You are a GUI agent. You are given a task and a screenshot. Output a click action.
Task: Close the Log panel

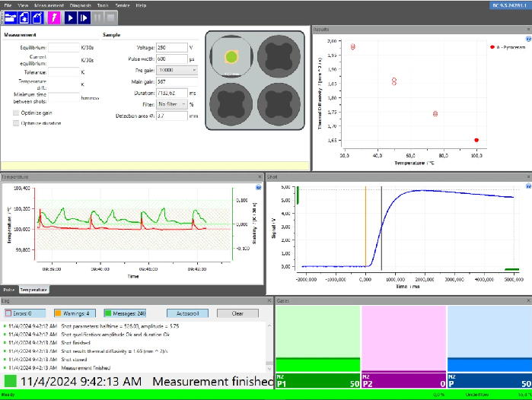(x=269, y=300)
